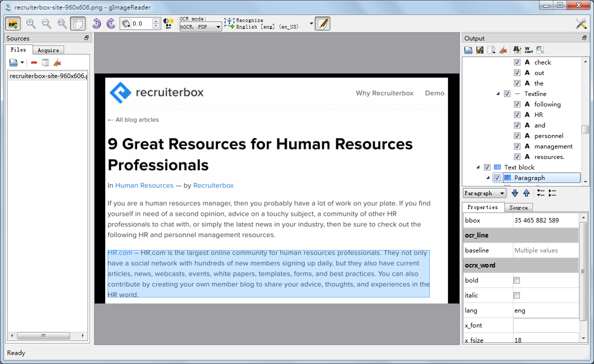Clear the Output panel contents
Image resolution: width=594 pixels, height=364 pixels.
[503, 50]
